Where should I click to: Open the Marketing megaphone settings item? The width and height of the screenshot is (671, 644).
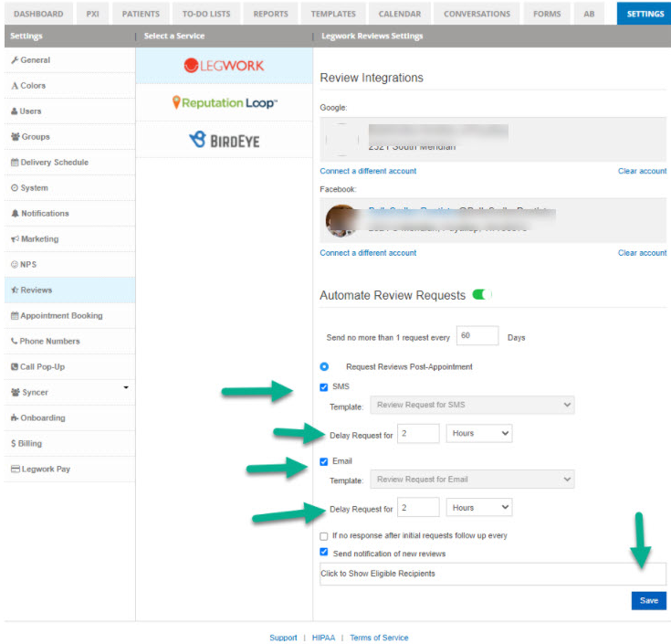(38, 239)
